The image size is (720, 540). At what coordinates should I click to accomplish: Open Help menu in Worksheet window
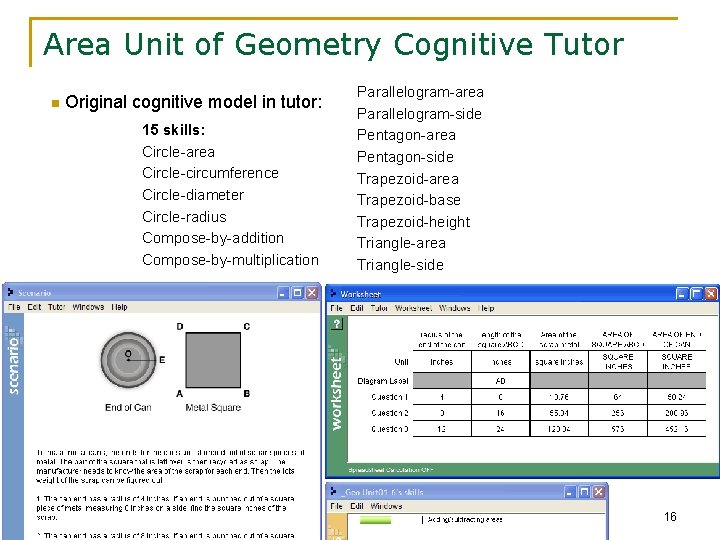pyautogui.click(x=486, y=308)
